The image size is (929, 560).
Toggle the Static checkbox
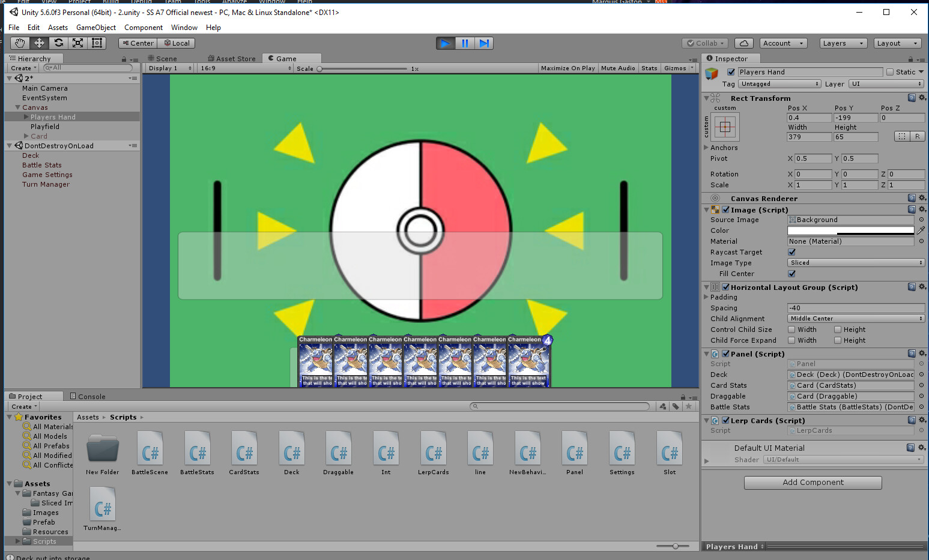click(890, 72)
